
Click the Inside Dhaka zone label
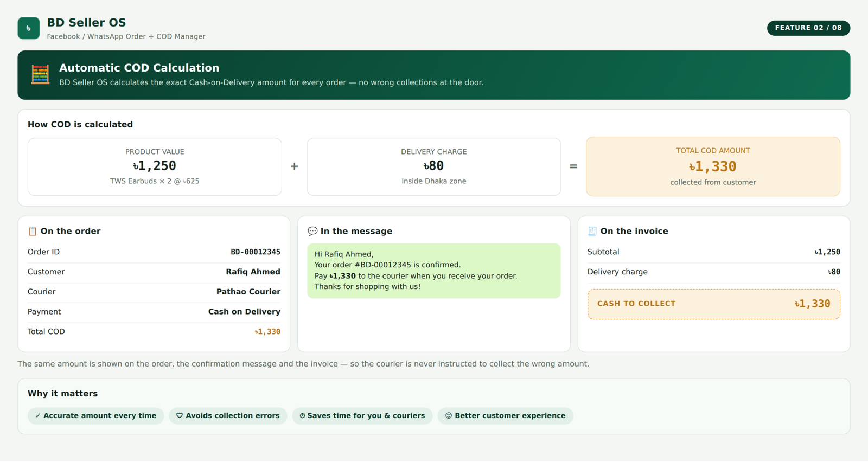(x=434, y=181)
